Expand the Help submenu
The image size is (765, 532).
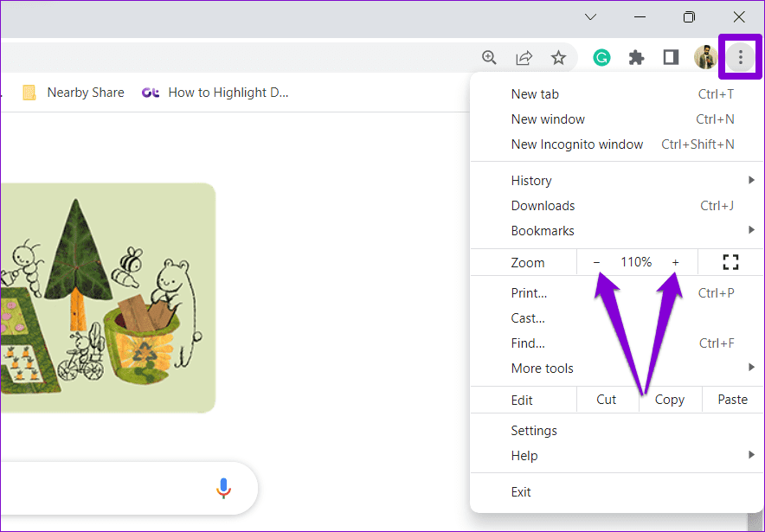coord(617,456)
